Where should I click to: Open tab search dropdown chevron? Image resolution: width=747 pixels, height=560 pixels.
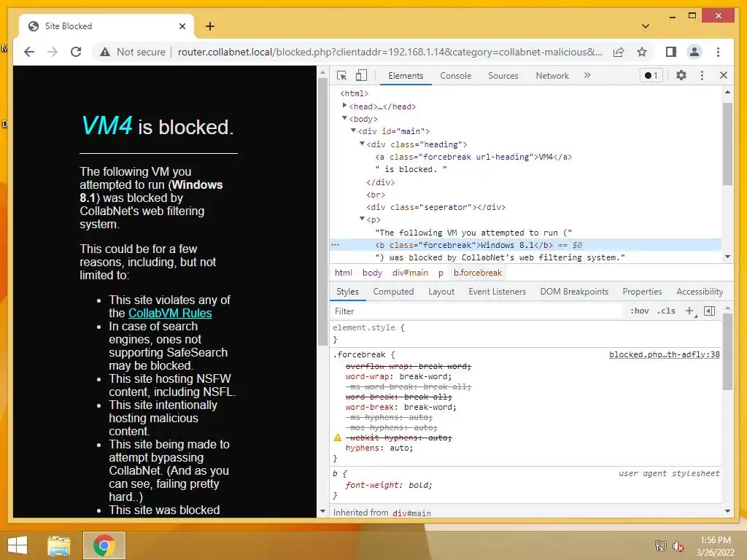tap(646, 26)
